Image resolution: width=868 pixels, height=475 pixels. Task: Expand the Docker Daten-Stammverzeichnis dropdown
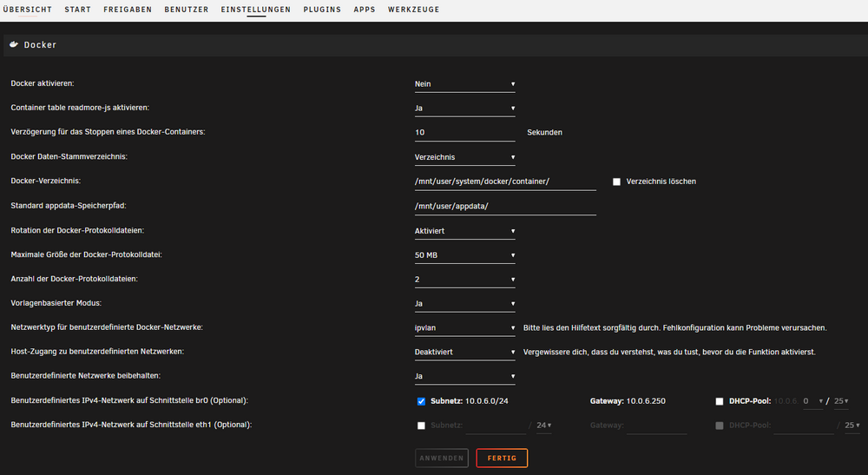465,157
